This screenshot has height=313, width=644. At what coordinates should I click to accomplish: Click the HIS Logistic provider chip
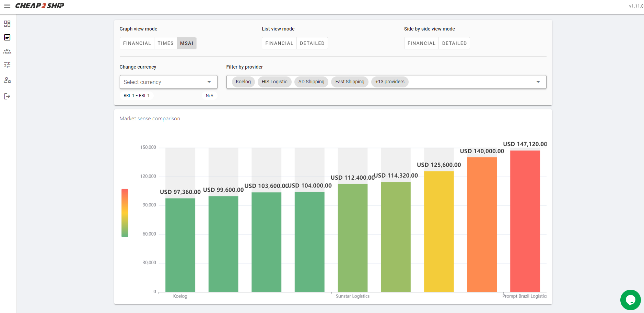pos(274,82)
